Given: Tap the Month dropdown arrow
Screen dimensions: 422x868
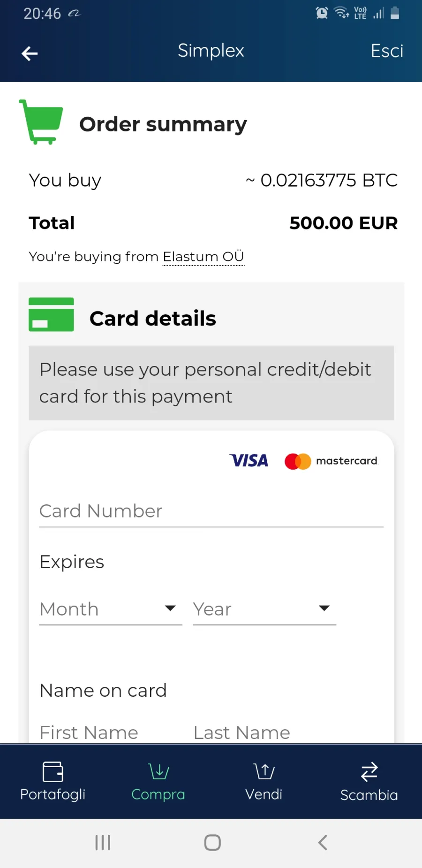Looking at the screenshot, I should [170, 609].
